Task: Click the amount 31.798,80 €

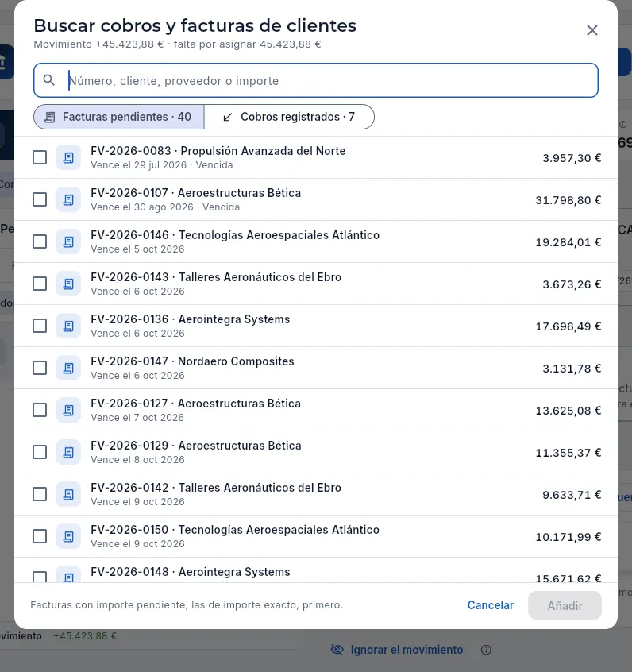Action: [x=568, y=200]
